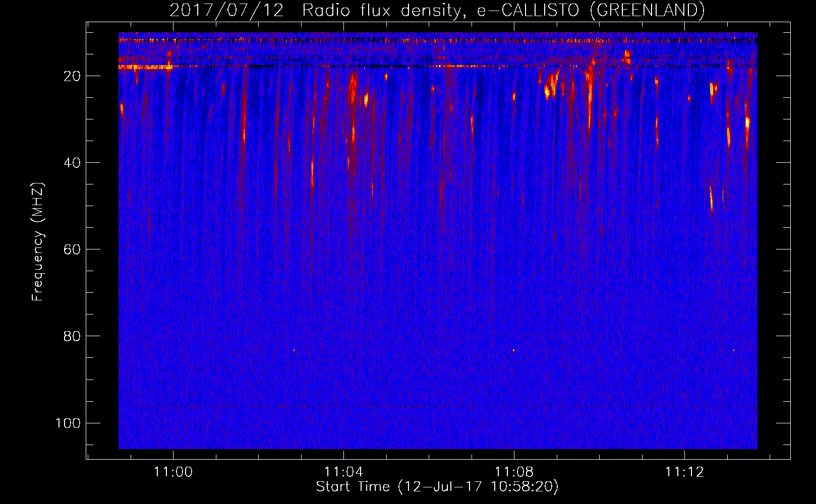Screen dimensions: 816x504
Task: Click the 80 MHz frequency tick label
Action: [72, 336]
